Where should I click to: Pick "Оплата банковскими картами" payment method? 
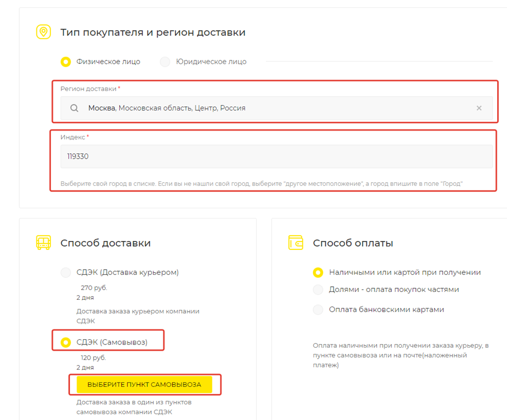tap(318, 310)
